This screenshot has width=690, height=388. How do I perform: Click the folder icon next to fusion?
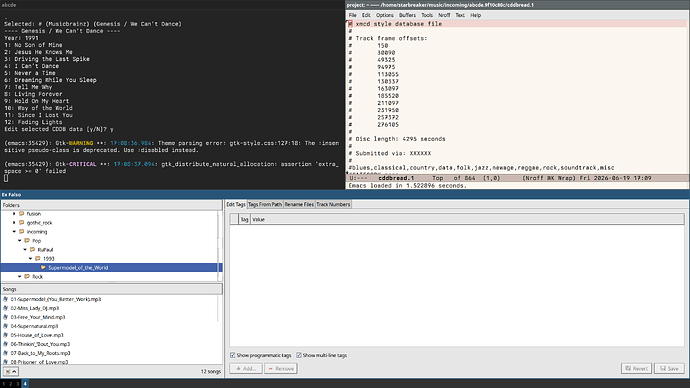(x=22, y=213)
